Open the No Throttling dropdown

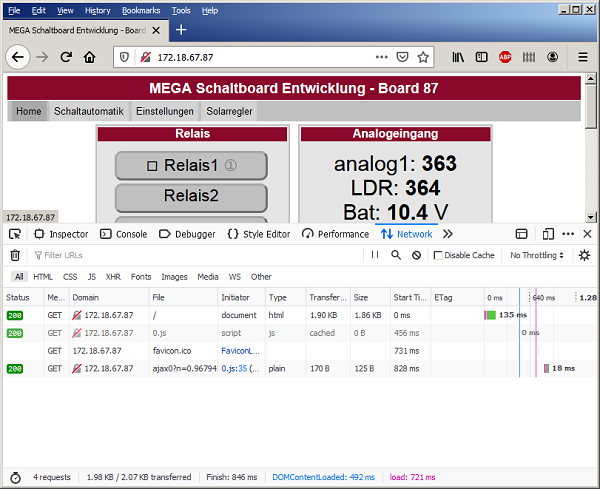pos(536,256)
